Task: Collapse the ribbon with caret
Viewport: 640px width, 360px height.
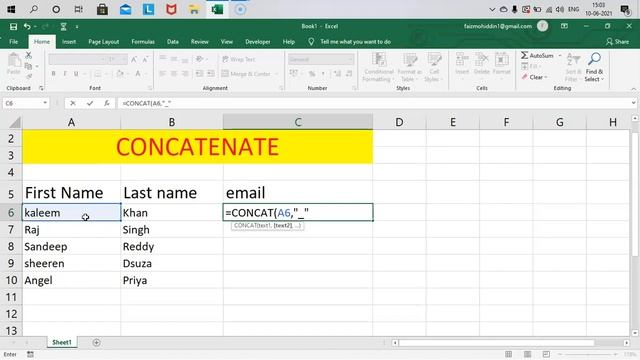Action: click(633, 89)
